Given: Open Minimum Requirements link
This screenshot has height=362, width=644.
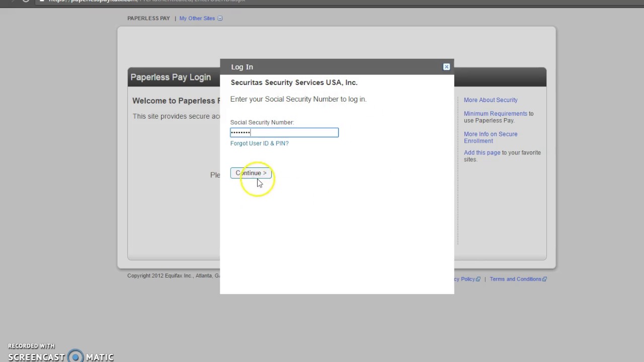Looking at the screenshot, I should 496,114.
